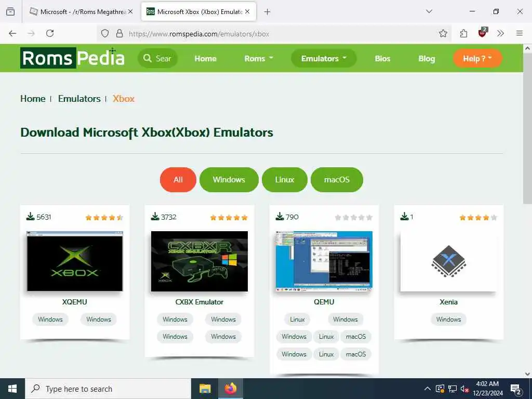Click the address bar URL
532x399 pixels.
coord(199,34)
